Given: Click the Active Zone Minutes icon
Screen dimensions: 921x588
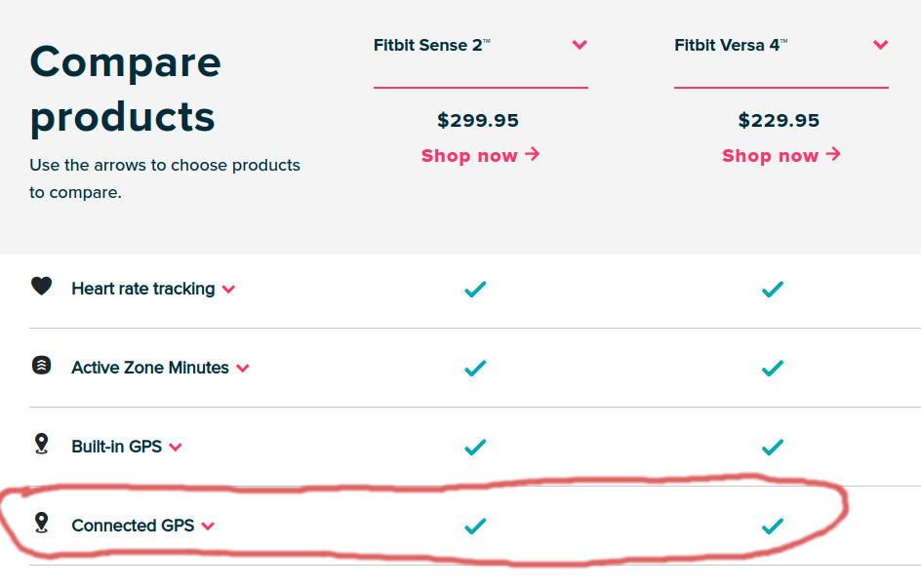Looking at the screenshot, I should [x=41, y=366].
